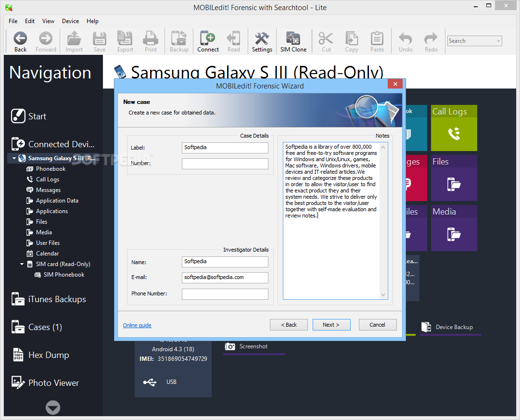Open Settings from the toolbar
The image size is (520, 420).
coord(262,41)
